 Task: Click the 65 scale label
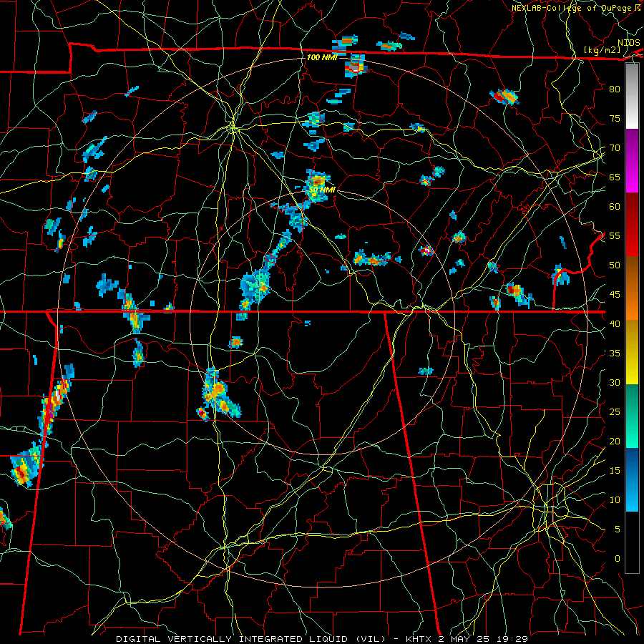click(x=615, y=177)
